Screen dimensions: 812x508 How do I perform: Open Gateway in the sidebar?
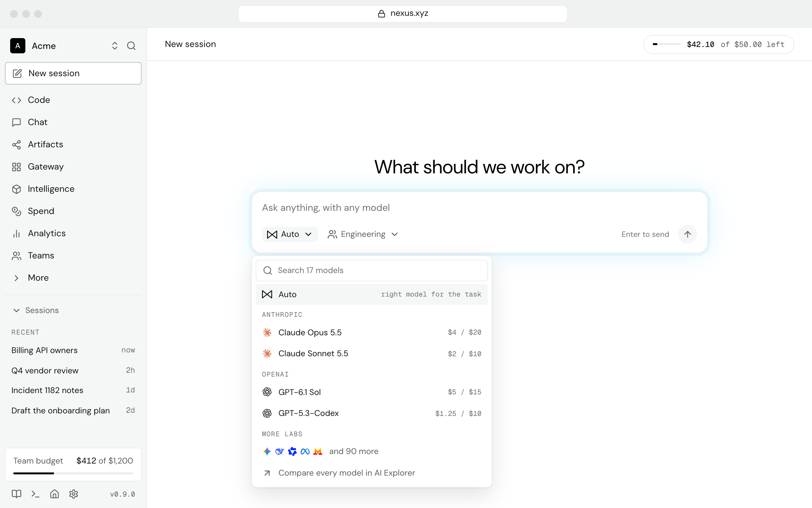(73, 167)
